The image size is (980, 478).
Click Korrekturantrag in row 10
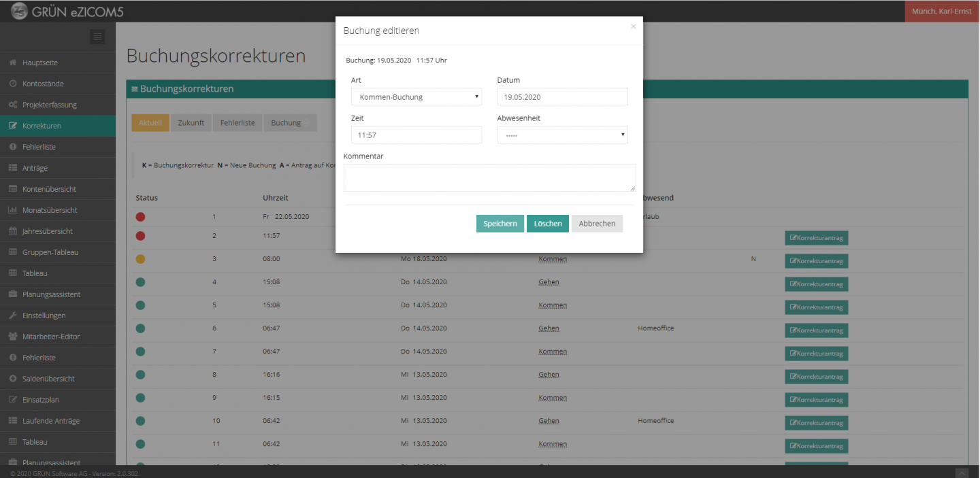point(816,423)
